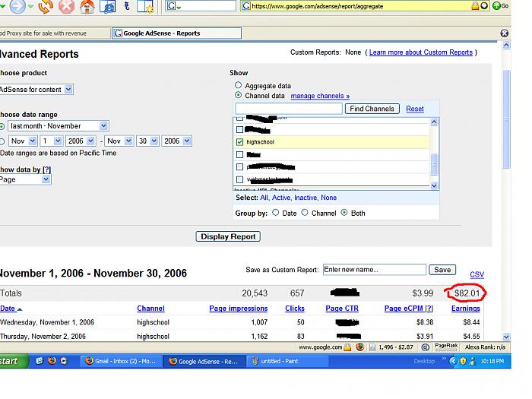
Task: Click the status bar padlock security icon
Action: click(x=347, y=347)
